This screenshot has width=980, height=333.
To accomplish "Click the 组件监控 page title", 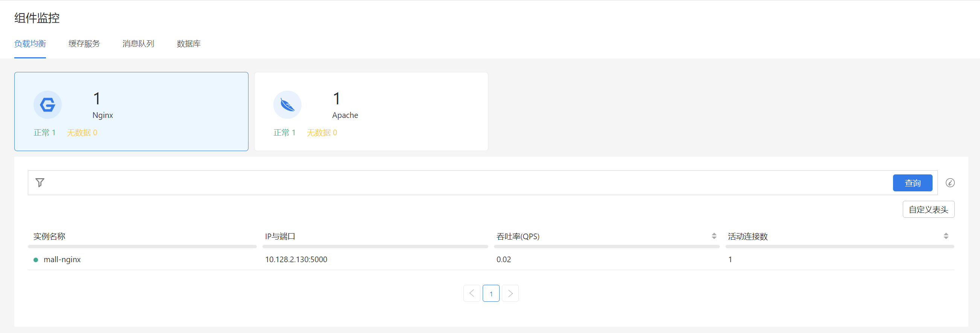I will [37, 18].
